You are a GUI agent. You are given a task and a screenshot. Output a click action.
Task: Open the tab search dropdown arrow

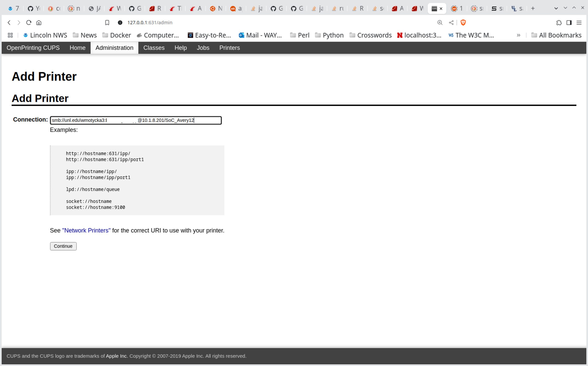[556, 8]
